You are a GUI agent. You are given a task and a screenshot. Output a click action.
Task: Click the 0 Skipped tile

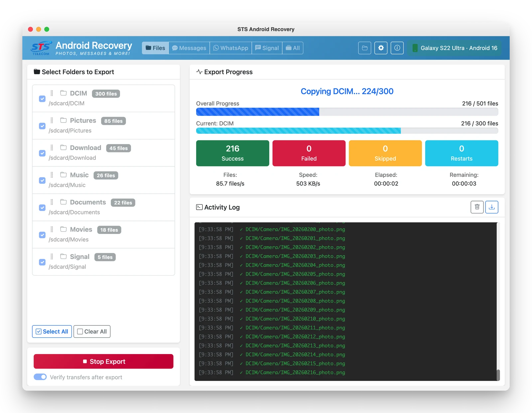pos(385,153)
